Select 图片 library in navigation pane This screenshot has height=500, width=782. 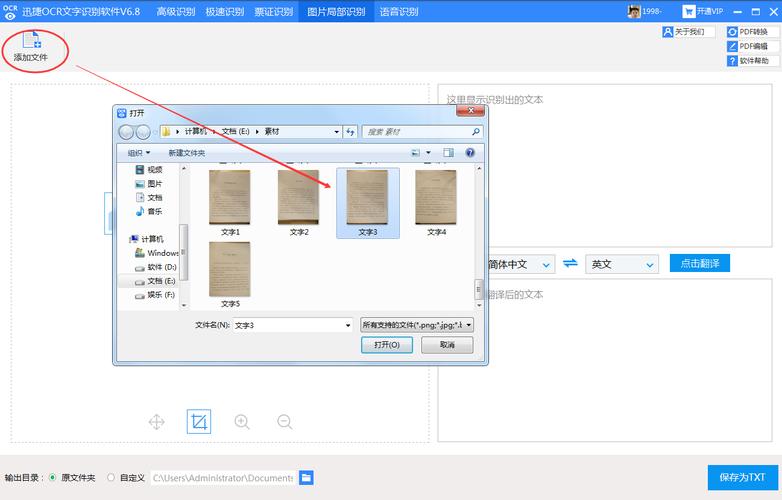(149, 183)
